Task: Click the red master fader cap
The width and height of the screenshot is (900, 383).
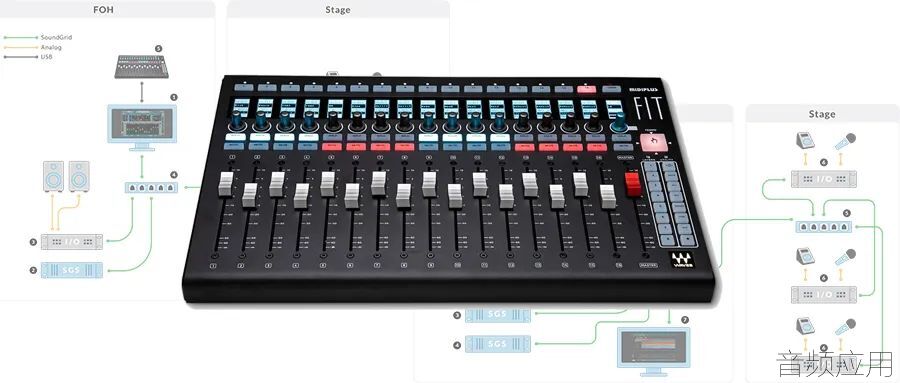Action: pos(632,185)
